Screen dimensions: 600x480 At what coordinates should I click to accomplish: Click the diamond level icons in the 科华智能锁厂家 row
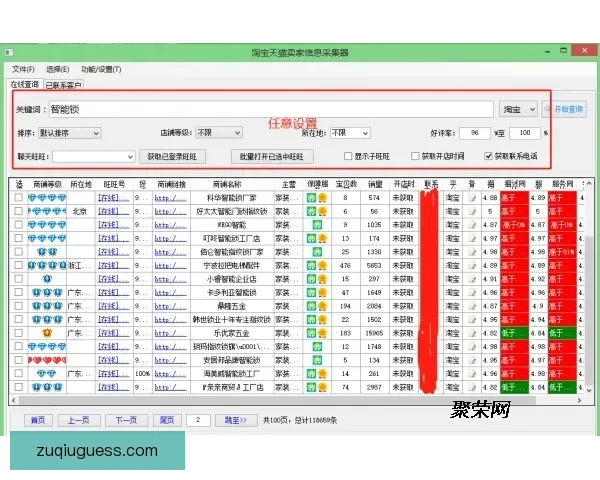click(47, 198)
